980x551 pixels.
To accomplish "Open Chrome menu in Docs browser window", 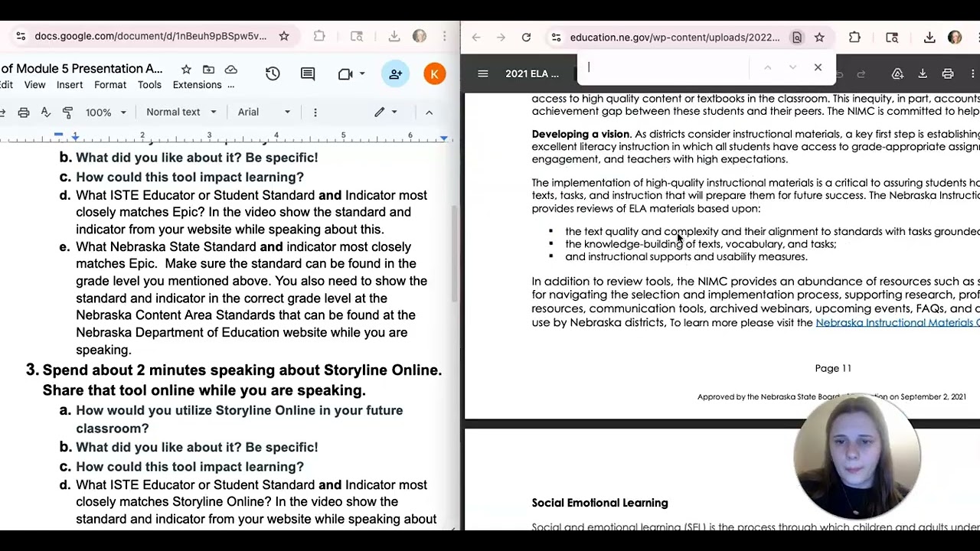I will click(x=445, y=36).
